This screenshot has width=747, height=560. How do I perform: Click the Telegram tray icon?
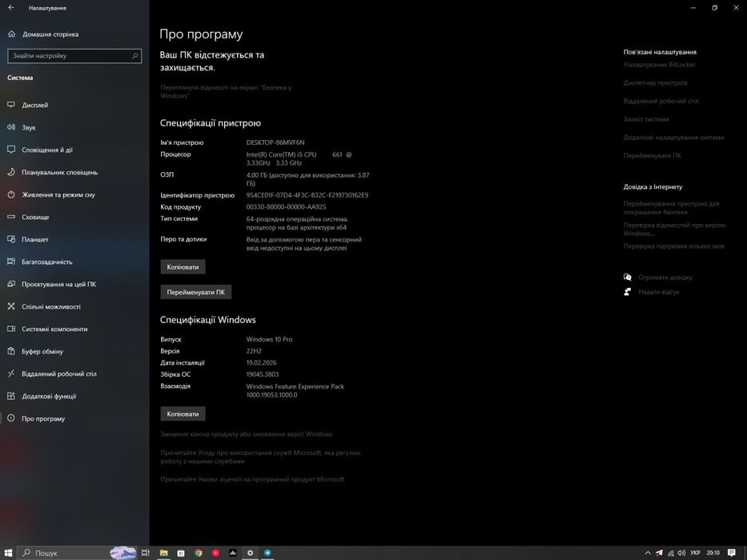[659, 553]
